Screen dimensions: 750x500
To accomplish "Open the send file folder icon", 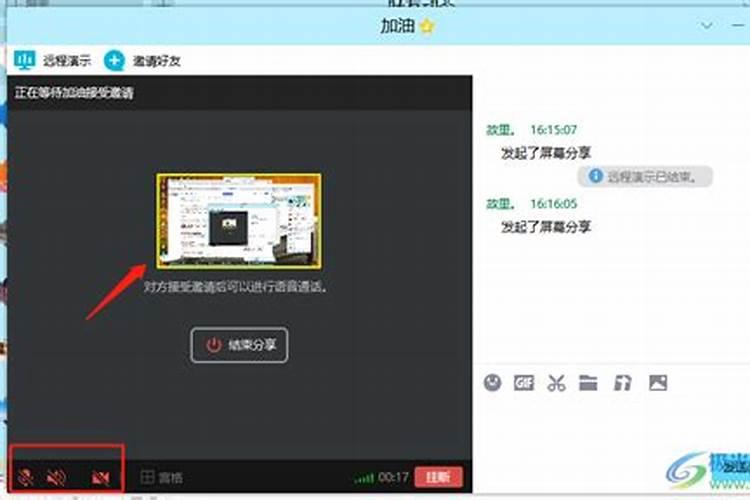I will [588, 383].
